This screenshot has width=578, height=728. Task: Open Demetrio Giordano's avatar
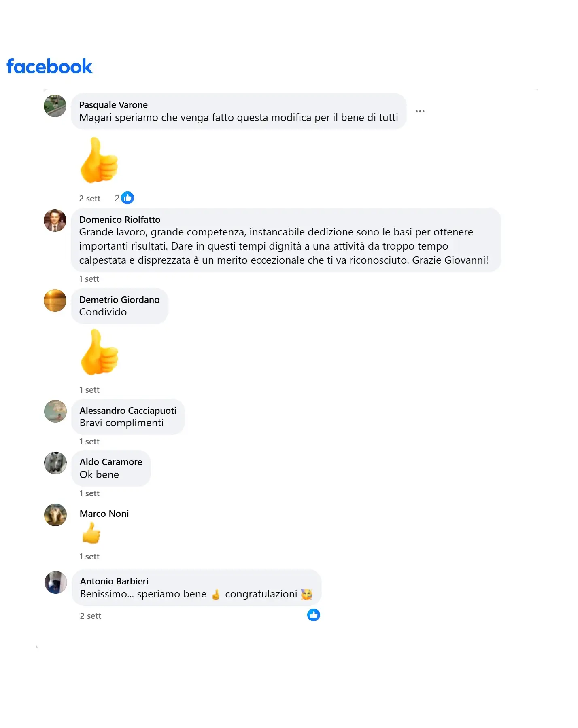(55, 301)
